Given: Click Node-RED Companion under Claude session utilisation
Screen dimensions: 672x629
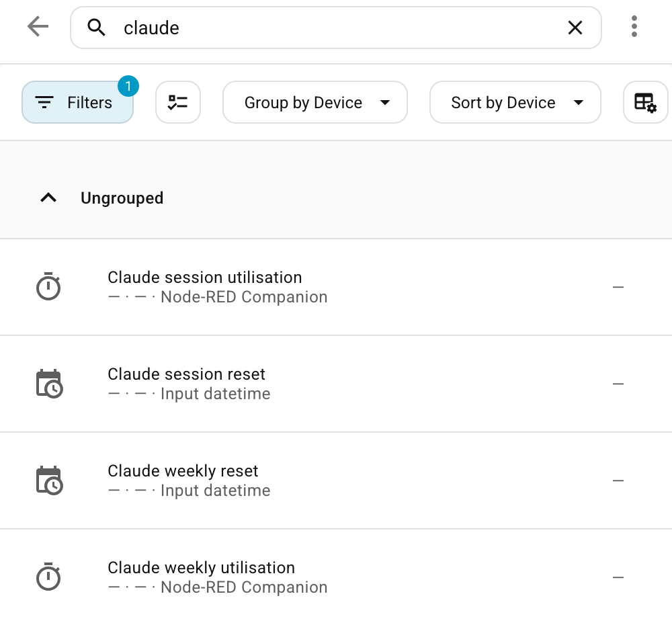Looking at the screenshot, I should 244,297.
